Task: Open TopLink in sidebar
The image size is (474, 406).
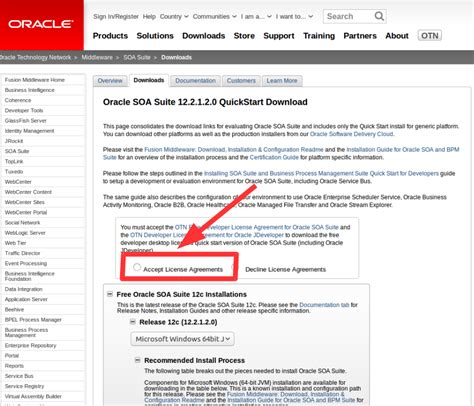Action: pyautogui.click(x=14, y=161)
